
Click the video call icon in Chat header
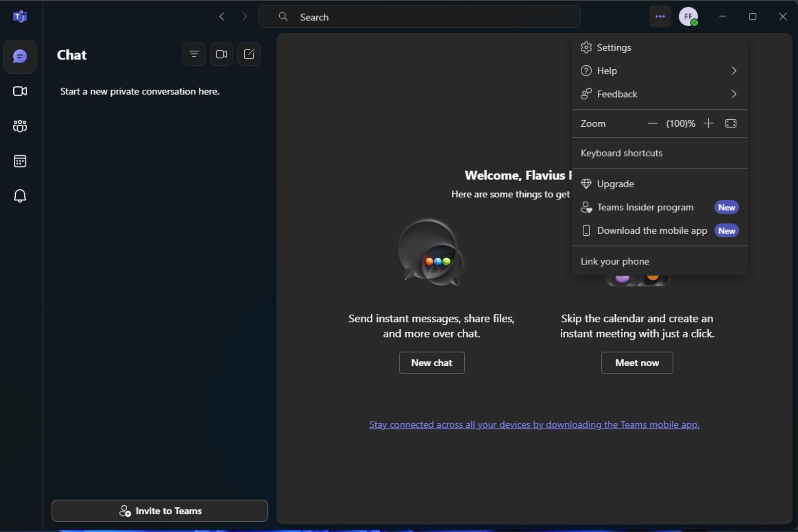tap(221, 54)
